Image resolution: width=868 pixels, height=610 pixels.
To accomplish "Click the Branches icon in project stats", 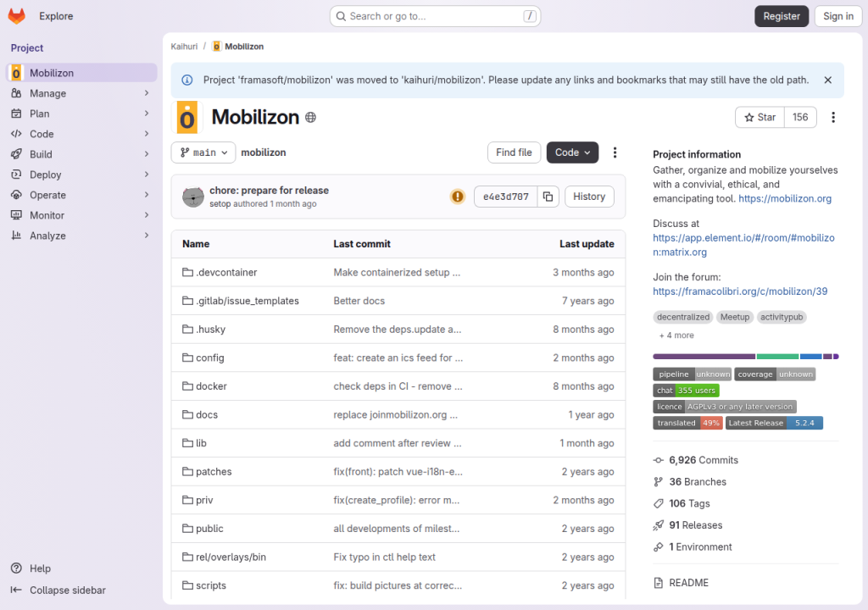I will [x=658, y=481].
